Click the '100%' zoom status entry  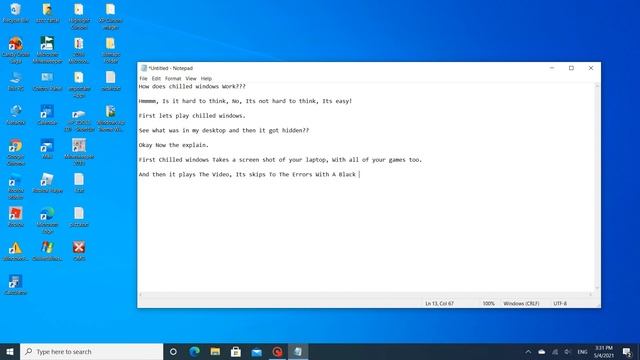point(489,304)
